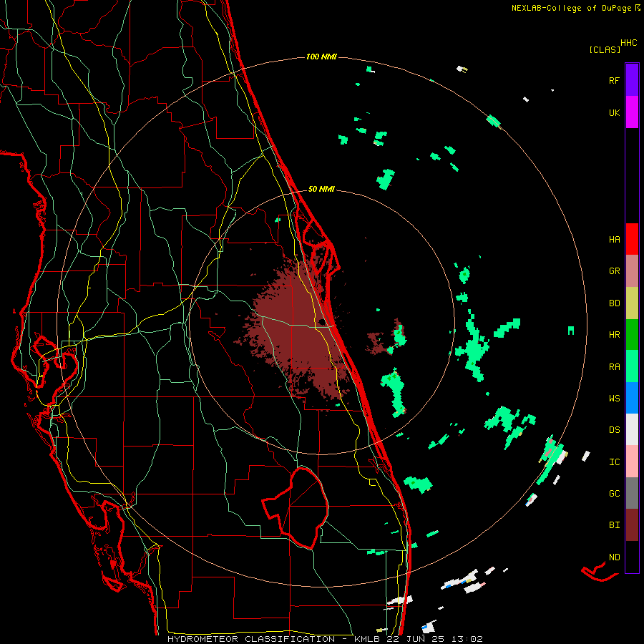
Task: Click the RF legend label
Action: (x=614, y=80)
